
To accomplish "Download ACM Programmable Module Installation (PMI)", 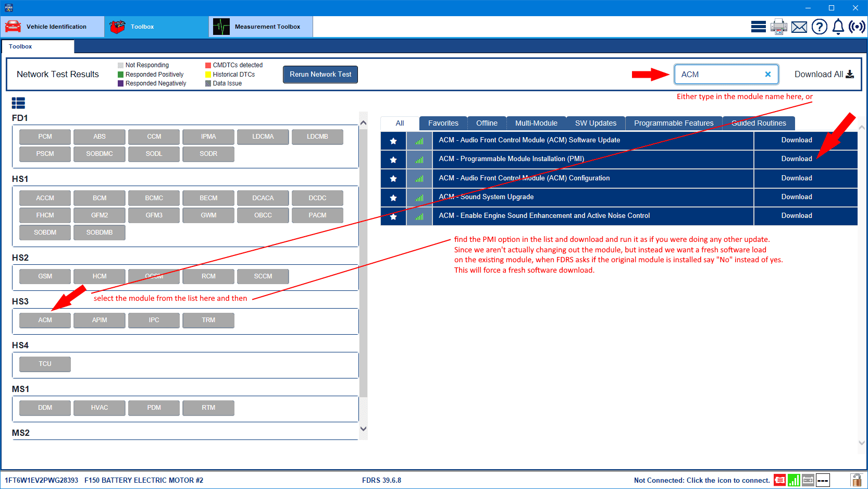I will [796, 159].
